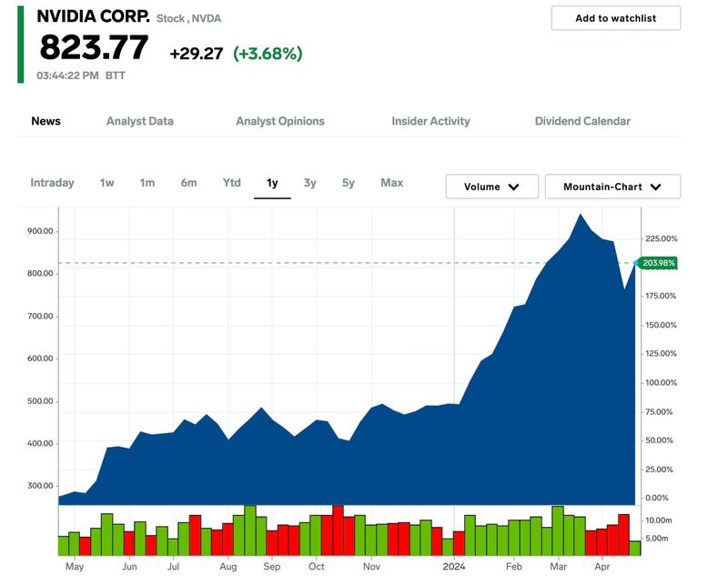Click the 10.00m volume axis label
Screen dimensions: 728x586
[x=658, y=520]
